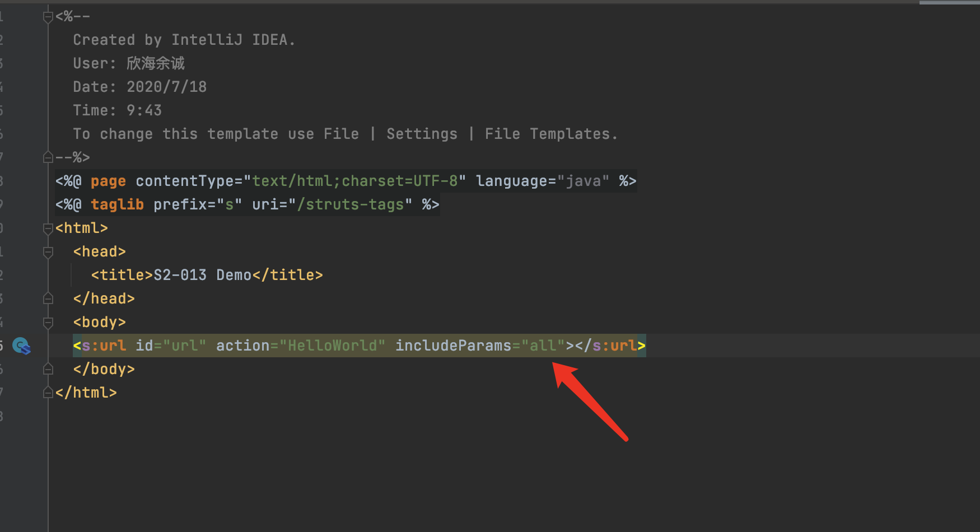Collapse the <html> element fold marker
Screen dimensions: 980x532
click(x=48, y=228)
